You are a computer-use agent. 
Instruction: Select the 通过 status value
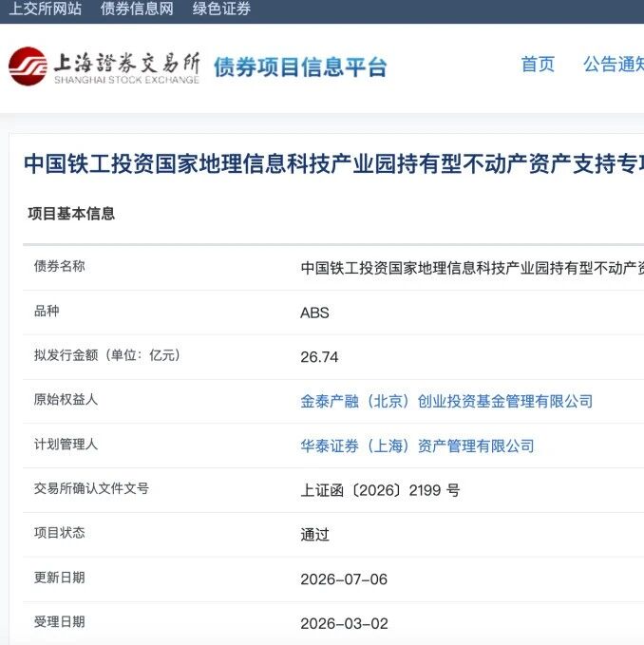pyautogui.click(x=315, y=535)
